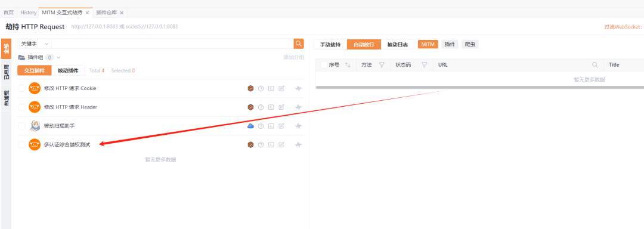Open help icon for 多认证综合越权测试
The image size is (644, 229).
tap(261, 145)
